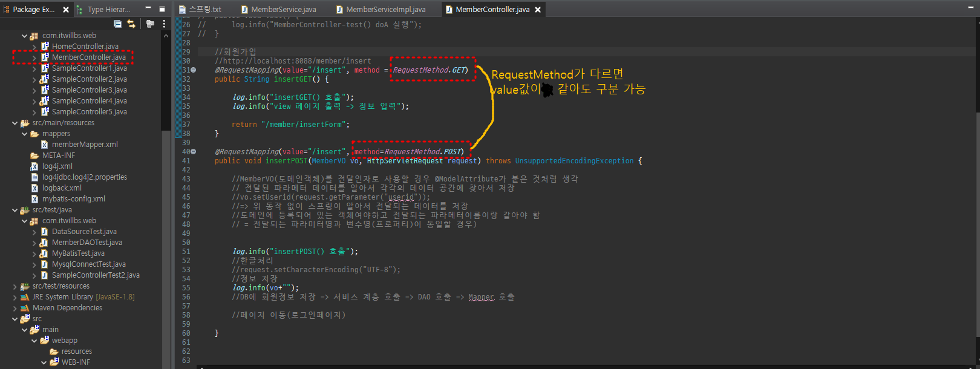
Task: Open the MemberService.java editor tab
Action: (279, 10)
